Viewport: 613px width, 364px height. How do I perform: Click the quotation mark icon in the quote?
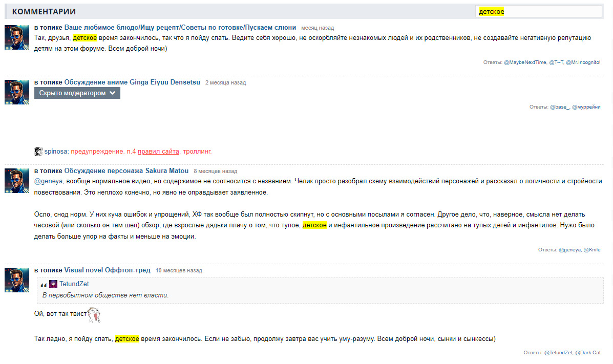[x=44, y=285]
